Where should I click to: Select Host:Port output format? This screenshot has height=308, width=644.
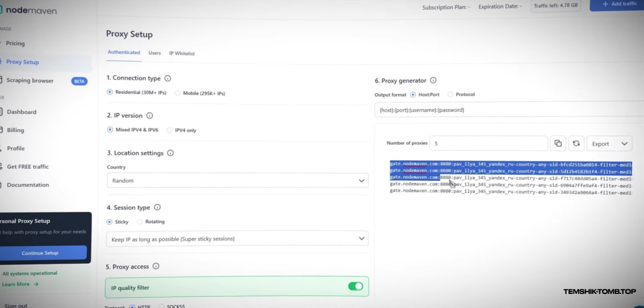[413, 95]
